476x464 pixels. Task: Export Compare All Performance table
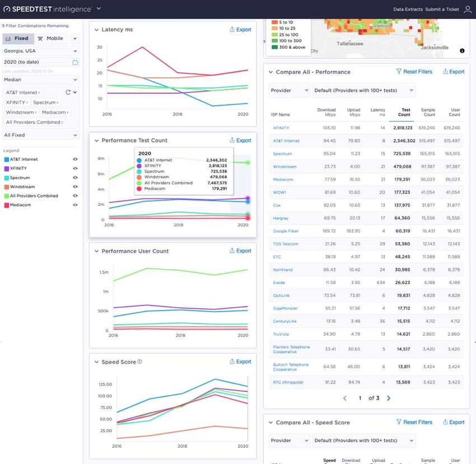(x=454, y=72)
